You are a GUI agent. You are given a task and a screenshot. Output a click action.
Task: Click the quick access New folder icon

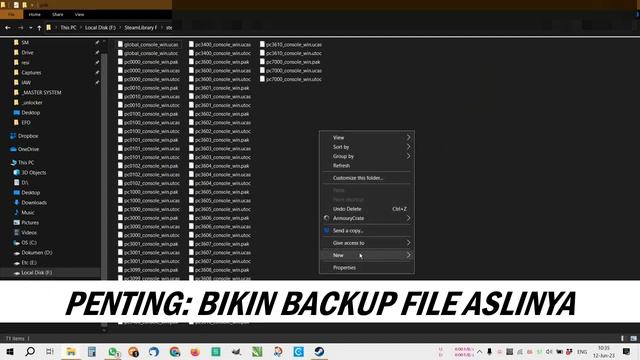point(24,5)
